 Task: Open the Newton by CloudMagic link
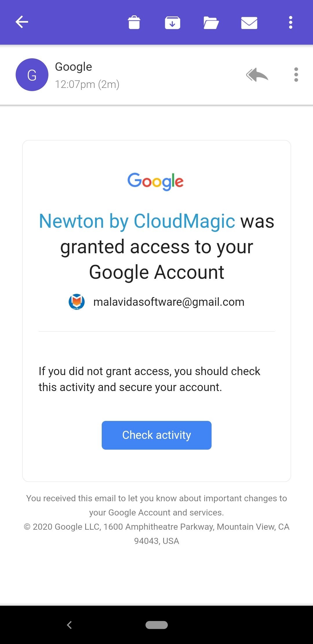click(x=137, y=221)
